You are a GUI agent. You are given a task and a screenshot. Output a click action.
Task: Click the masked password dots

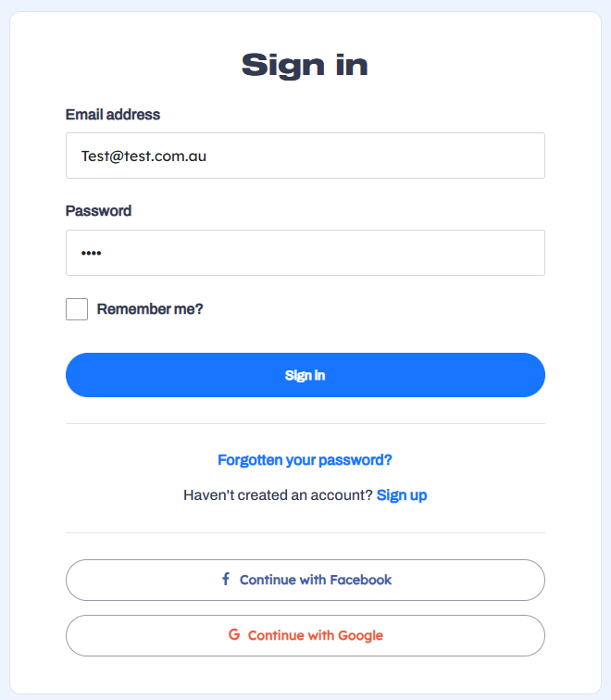tap(91, 254)
